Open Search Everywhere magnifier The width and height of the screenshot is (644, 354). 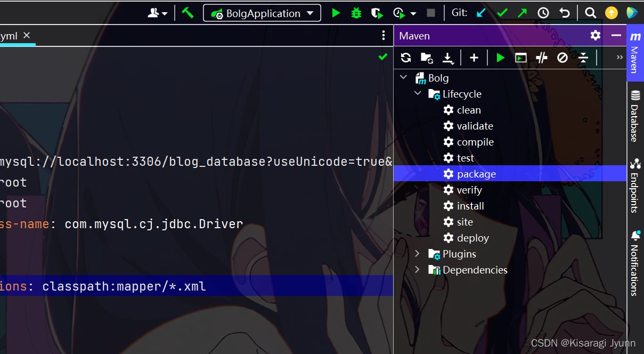click(x=590, y=13)
